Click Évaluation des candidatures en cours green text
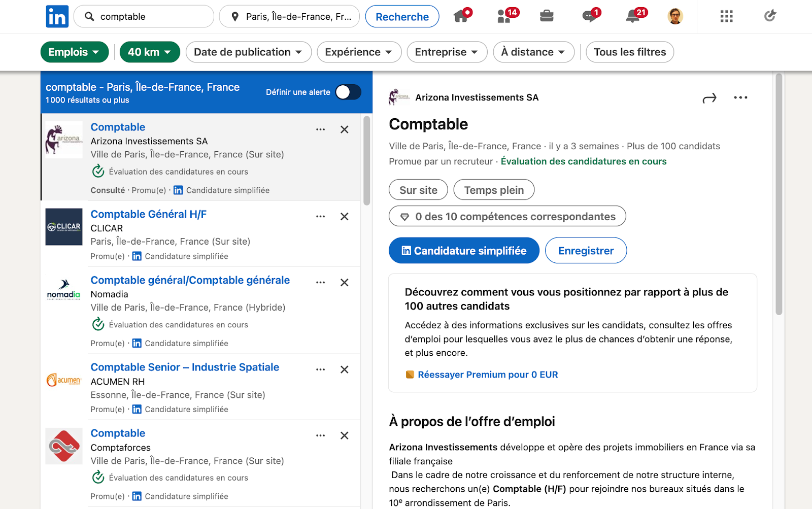The height and width of the screenshot is (509, 812). (584, 161)
